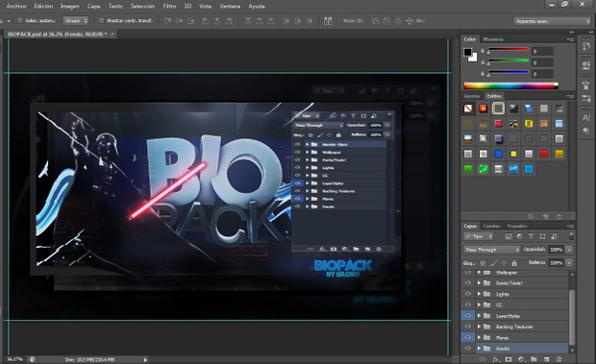Open the History panel icon in side dock
The width and height of the screenshot is (596, 364).
pyautogui.click(x=585, y=46)
